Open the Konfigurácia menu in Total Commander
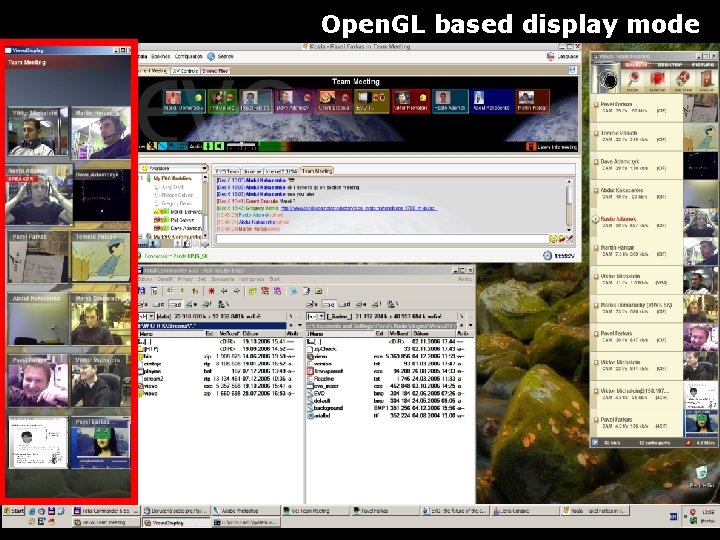The width and height of the screenshot is (720, 540). coord(252,279)
